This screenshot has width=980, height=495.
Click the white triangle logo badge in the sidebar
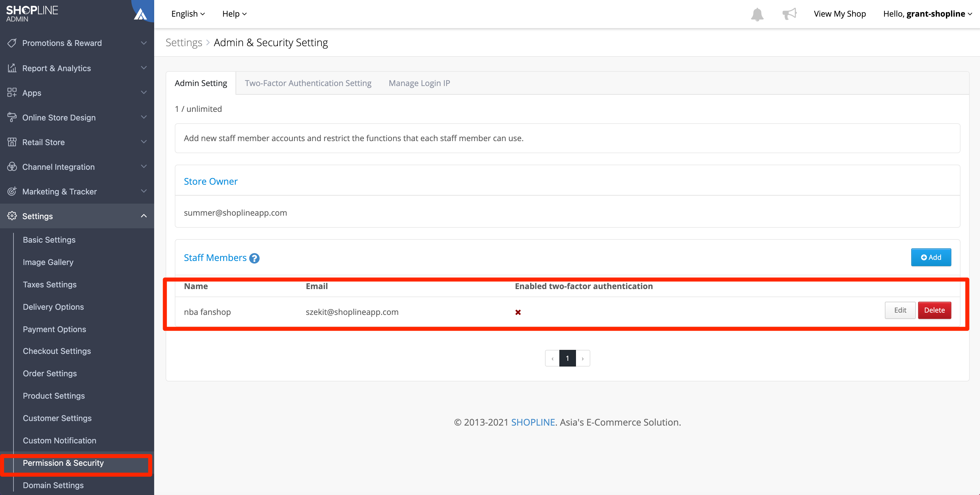140,14
